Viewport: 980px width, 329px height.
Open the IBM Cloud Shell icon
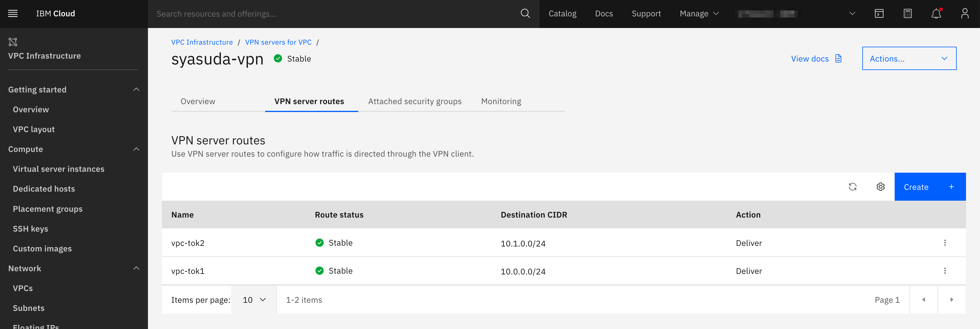[879, 14]
